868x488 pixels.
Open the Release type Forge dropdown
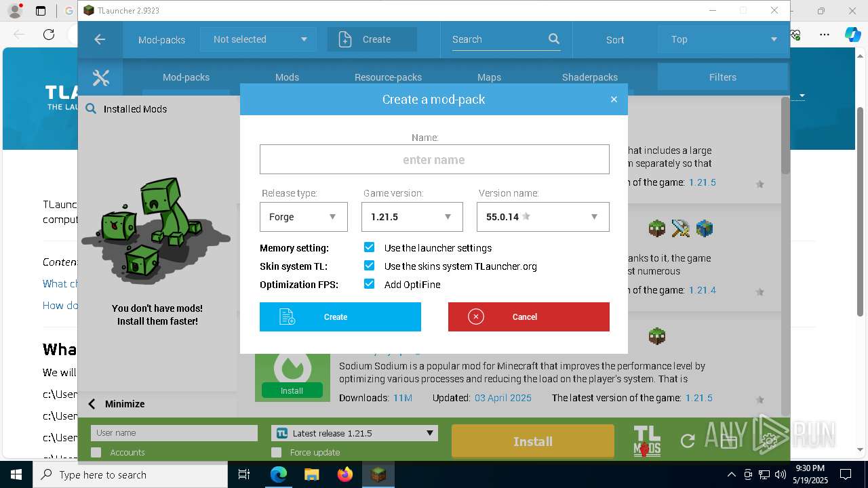pyautogui.click(x=304, y=217)
